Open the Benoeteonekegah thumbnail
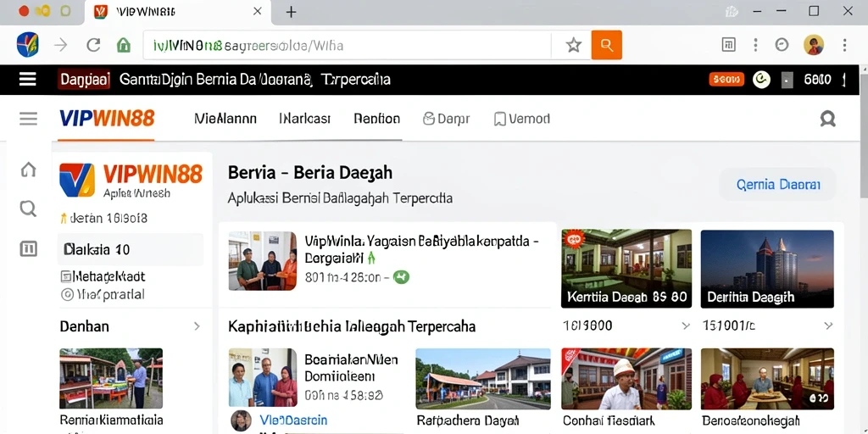 (767, 379)
